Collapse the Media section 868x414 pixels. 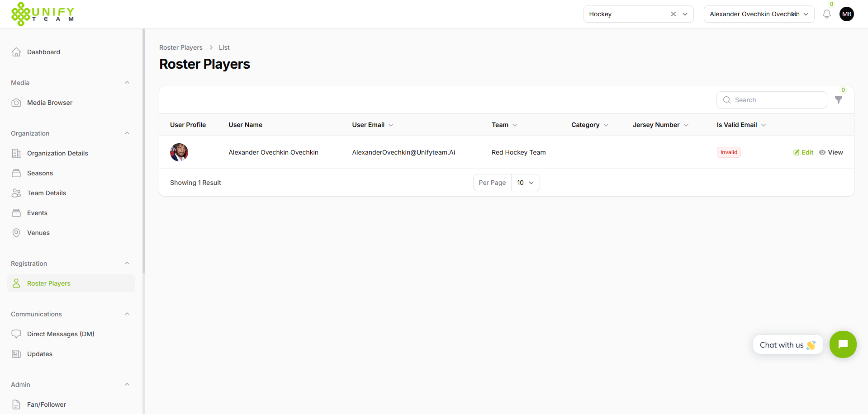(127, 82)
